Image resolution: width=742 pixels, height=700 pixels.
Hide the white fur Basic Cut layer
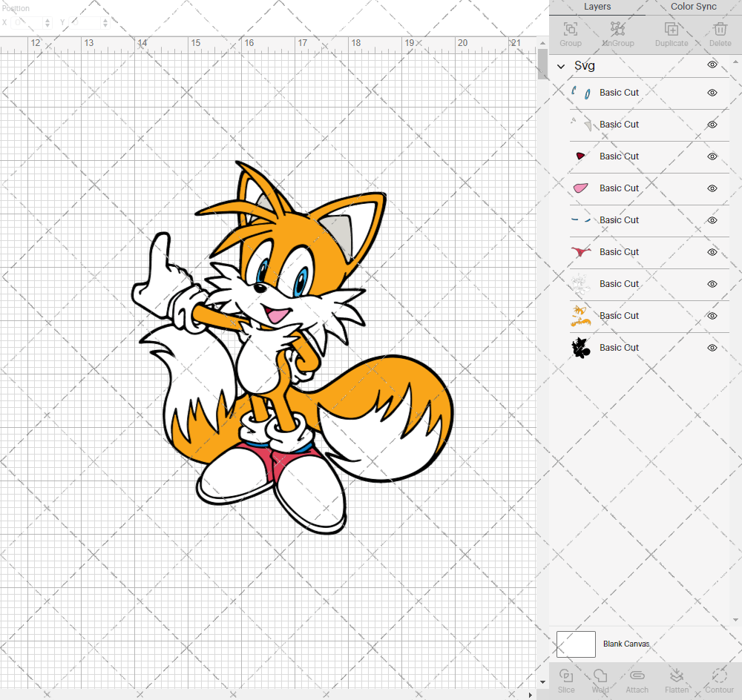point(712,284)
